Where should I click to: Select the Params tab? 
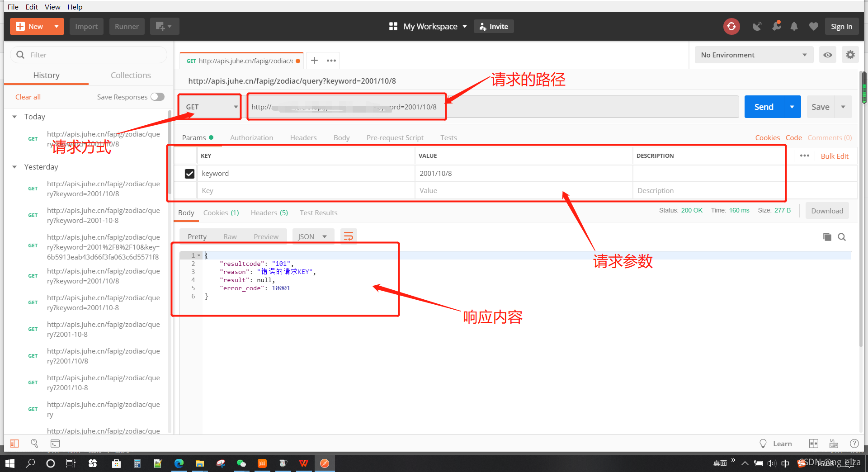point(198,137)
